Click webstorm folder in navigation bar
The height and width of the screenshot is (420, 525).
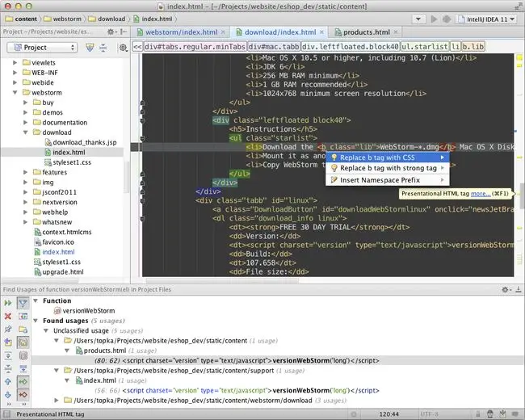click(x=63, y=19)
